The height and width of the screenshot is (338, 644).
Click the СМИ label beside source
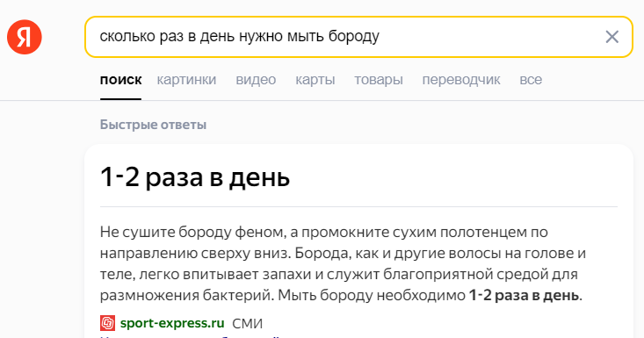pos(247,324)
